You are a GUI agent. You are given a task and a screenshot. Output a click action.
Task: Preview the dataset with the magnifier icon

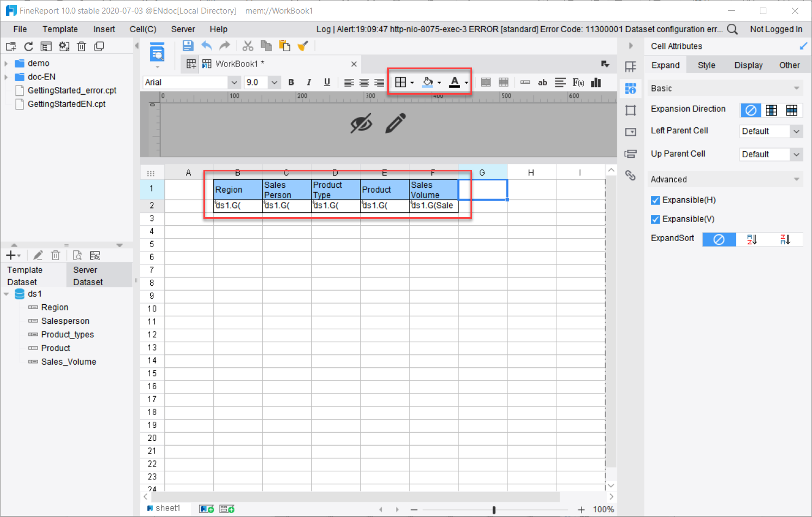pyautogui.click(x=77, y=255)
